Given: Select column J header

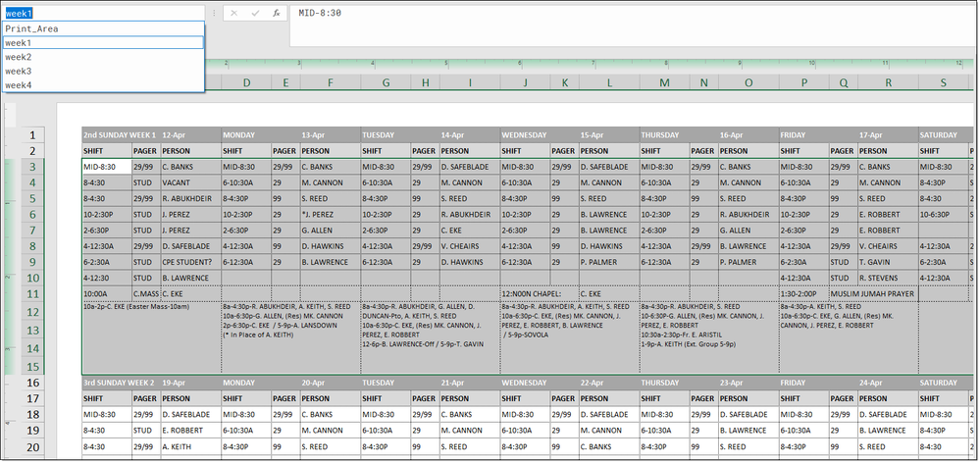Looking at the screenshot, I should click(525, 82).
